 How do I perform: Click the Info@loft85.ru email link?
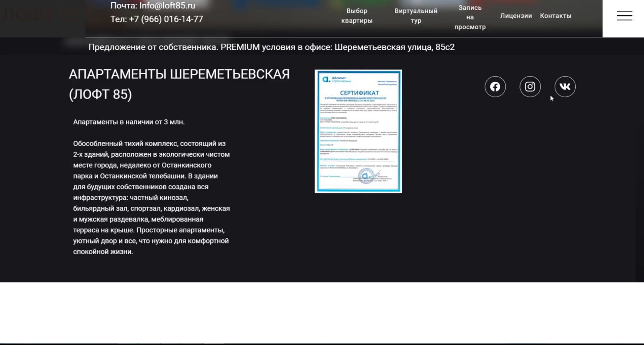(x=167, y=6)
